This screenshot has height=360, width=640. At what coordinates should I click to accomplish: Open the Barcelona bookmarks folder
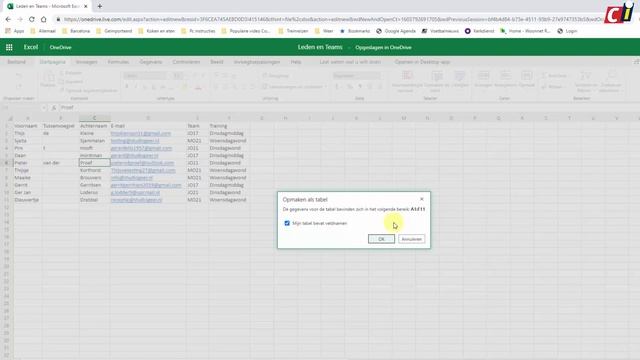click(76, 31)
